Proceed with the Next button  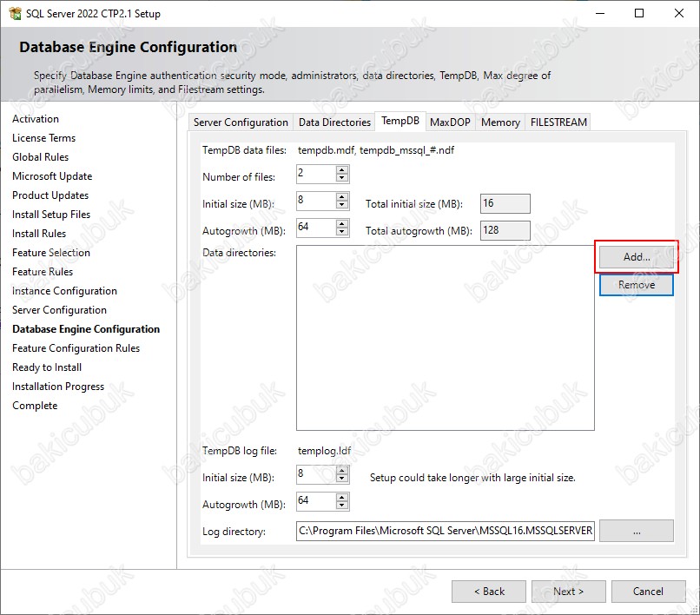(x=568, y=592)
